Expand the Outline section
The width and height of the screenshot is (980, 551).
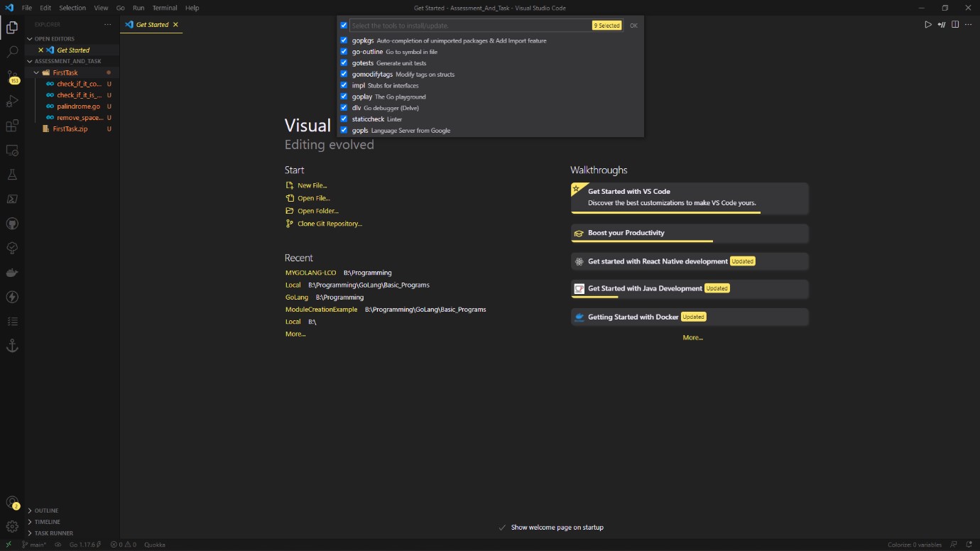[46, 511]
